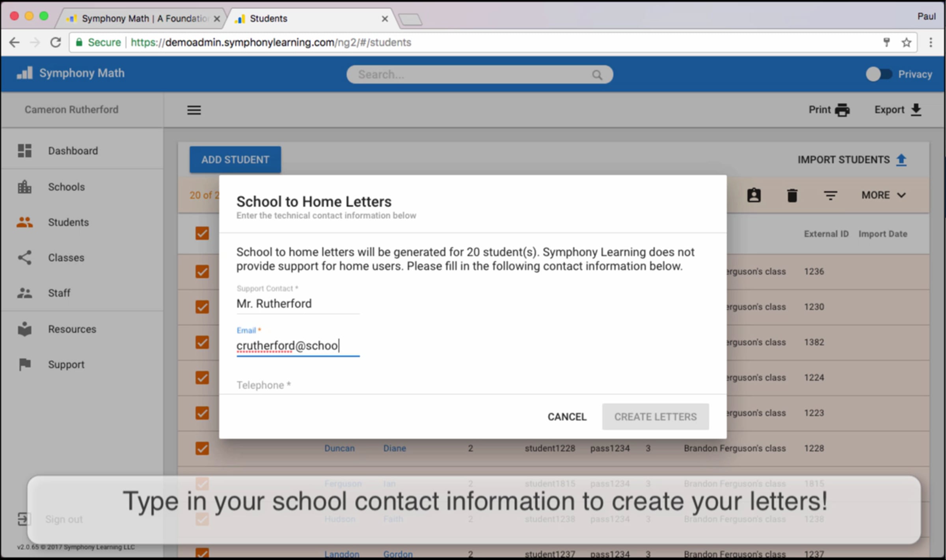This screenshot has height=560, width=946.
Task: Click the Symphony Math logo icon
Action: click(x=24, y=73)
